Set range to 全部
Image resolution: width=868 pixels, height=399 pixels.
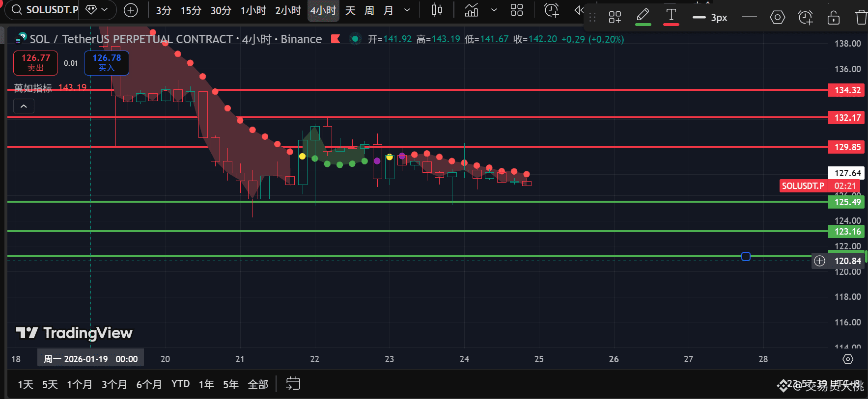click(258, 384)
